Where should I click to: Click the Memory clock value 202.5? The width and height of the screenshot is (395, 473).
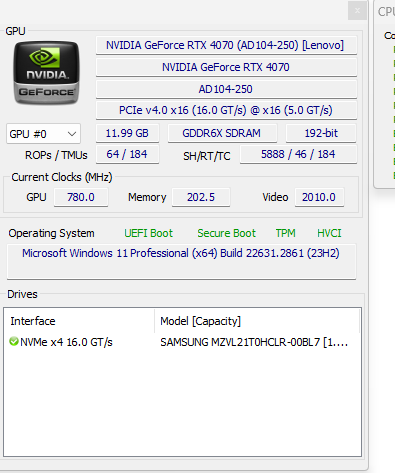(201, 197)
